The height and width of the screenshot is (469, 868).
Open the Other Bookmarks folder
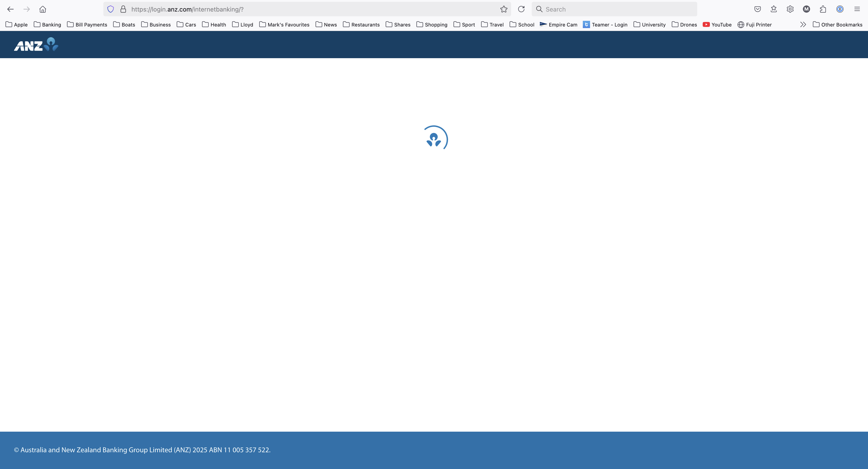pos(837,25)
